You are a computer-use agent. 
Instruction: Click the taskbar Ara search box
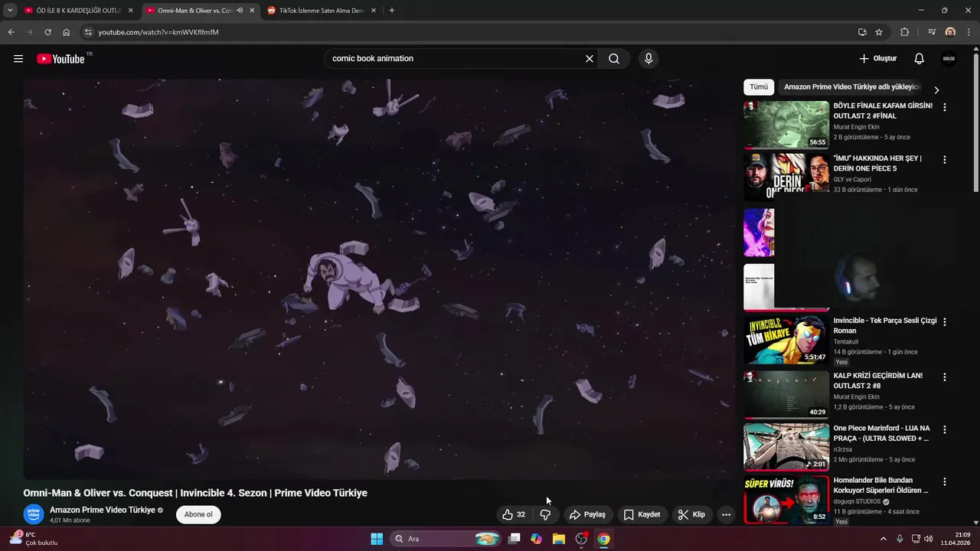(x=446, y=539)
